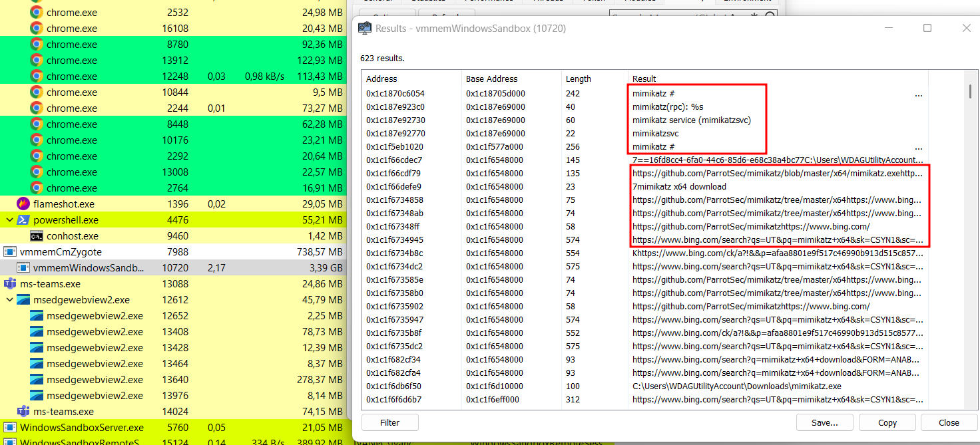Viewport: 980px width, 445px height.
Task: Select the conhost.exe console icon
Action: coord(37,236)
